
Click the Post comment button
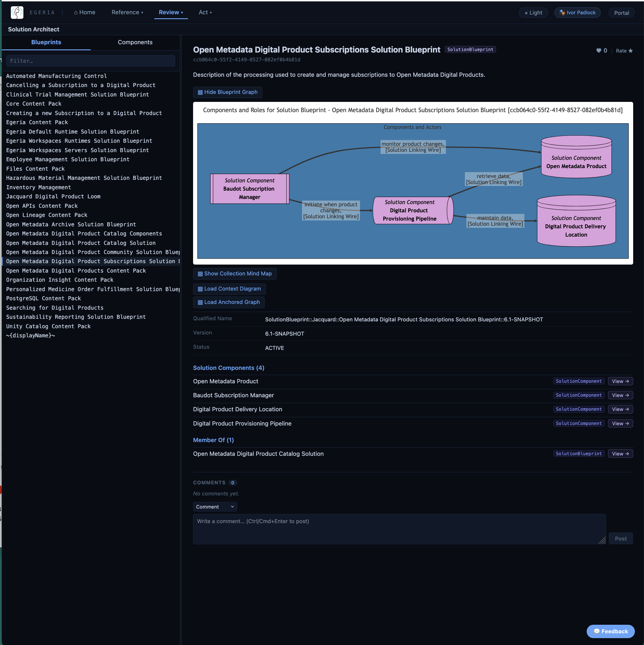pyautogui.click(x=621, y=539)
